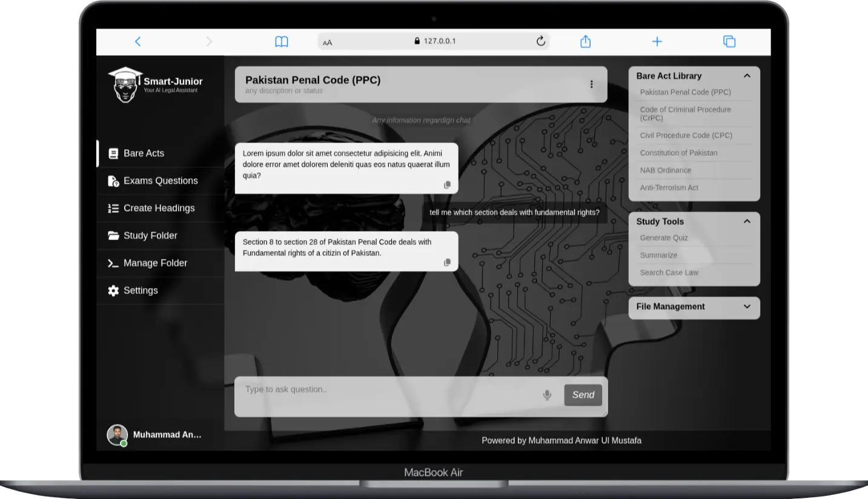
Task: Show all browser tabs overview
Action: click(x=729, y=41)
